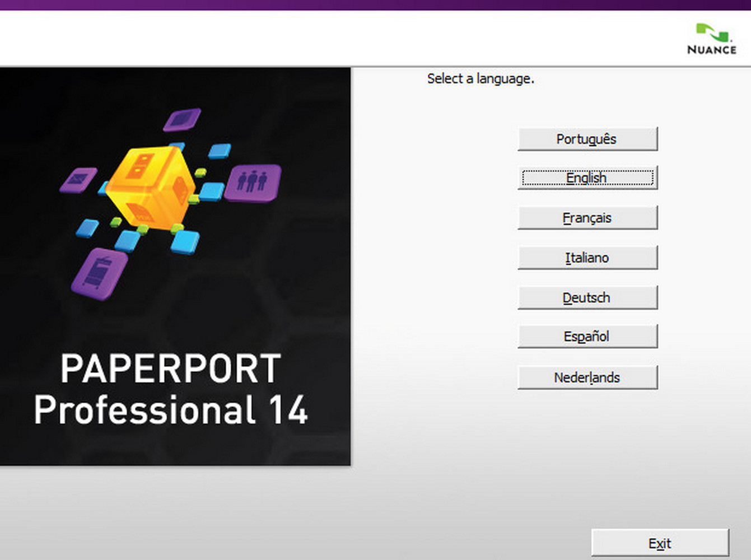
Task: Click the Nuance logo
Action: coord(711,39)
